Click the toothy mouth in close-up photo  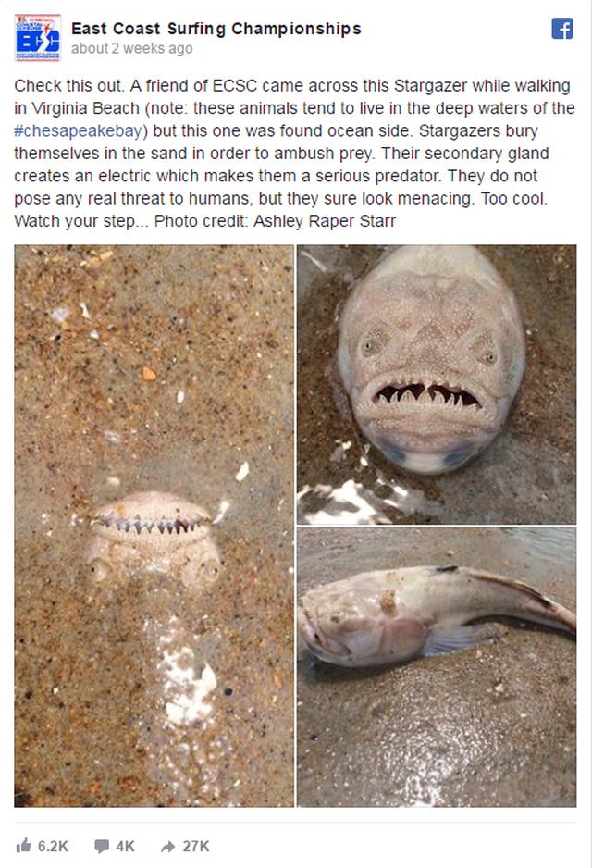coord(425,394)
